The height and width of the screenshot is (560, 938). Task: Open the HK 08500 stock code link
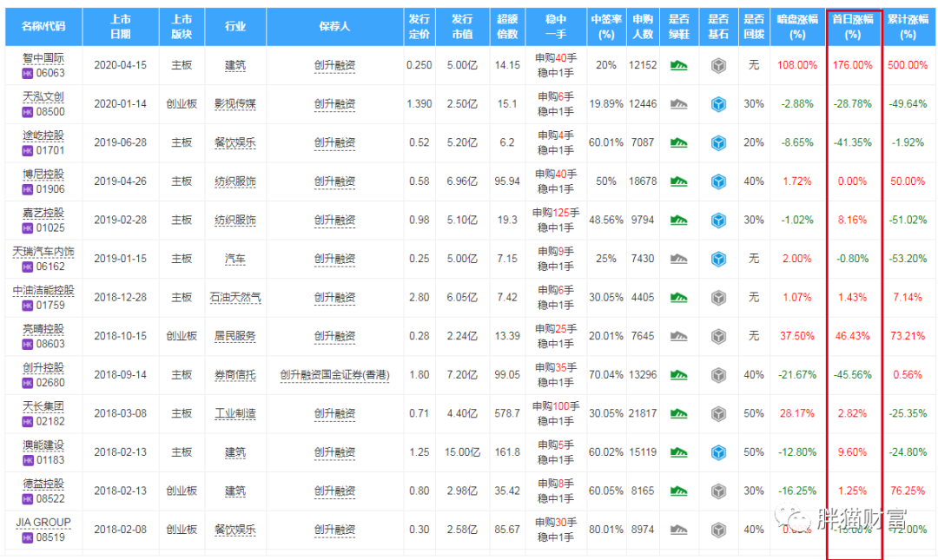coord(43,110)
